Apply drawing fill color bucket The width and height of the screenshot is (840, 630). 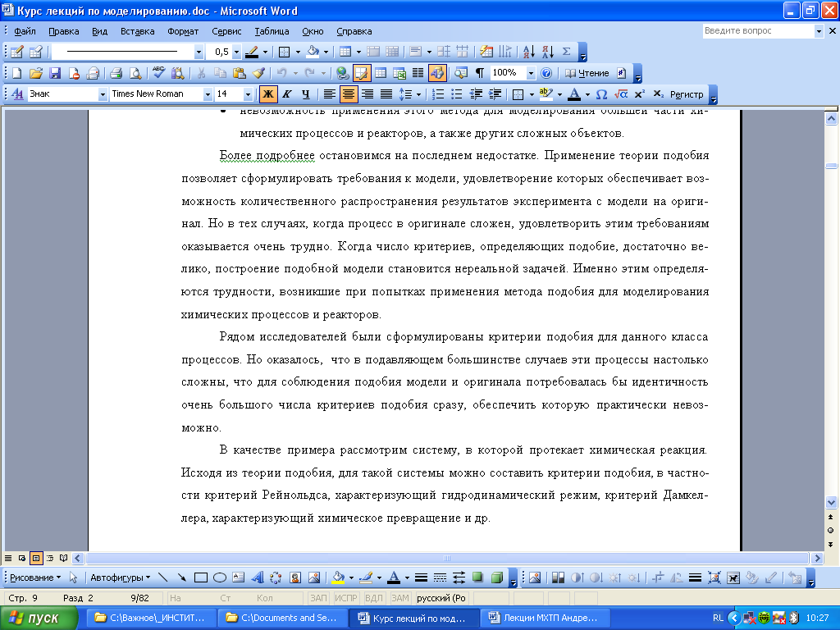(338, 577)
